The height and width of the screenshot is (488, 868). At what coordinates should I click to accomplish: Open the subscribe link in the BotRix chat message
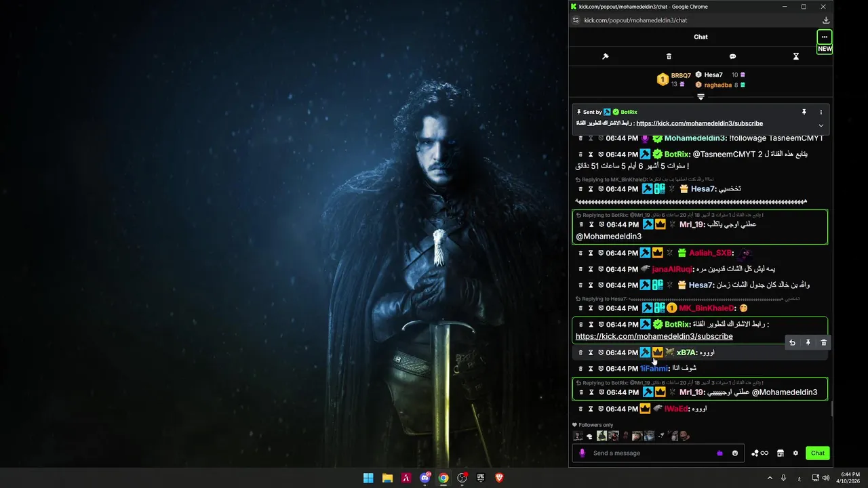[x=654, y=336]
